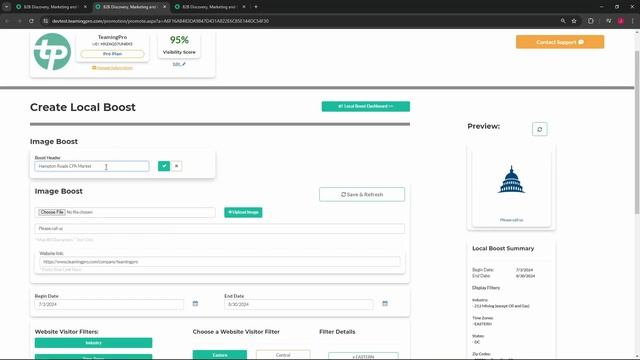Click the Begin Date input field
The image size is (640, 360).
(109, 304)
